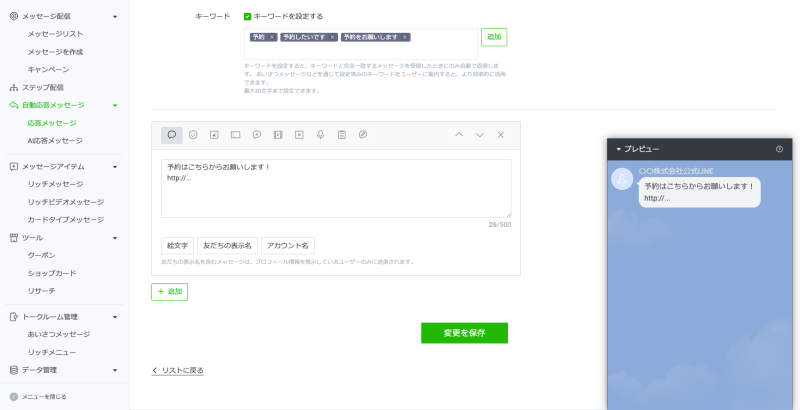Screen dimensions: 800x410
Task: Collapse the プレビュー panel
Action: click(619, 149)
